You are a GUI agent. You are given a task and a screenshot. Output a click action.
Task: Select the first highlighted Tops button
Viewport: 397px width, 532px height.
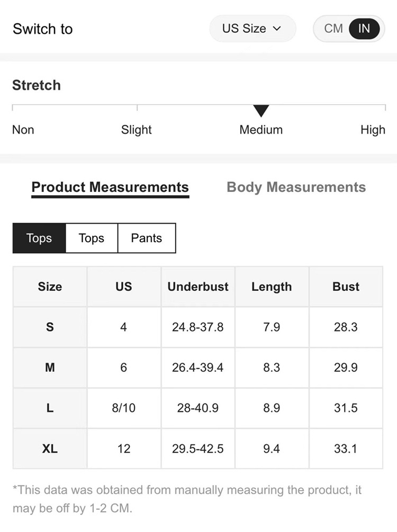(x=39, y=238)
